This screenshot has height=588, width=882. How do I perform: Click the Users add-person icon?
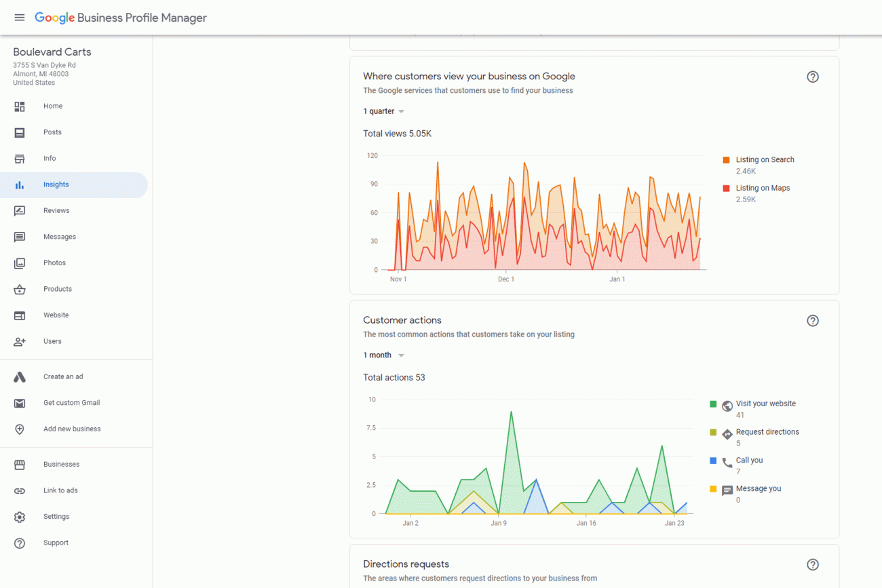point(20,342)
